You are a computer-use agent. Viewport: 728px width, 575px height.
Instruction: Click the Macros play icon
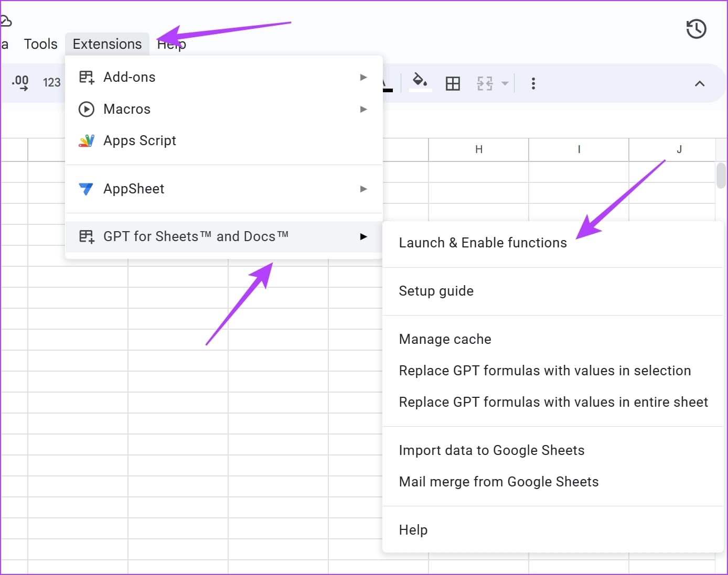pyautogui.click(x=87, y=109)
